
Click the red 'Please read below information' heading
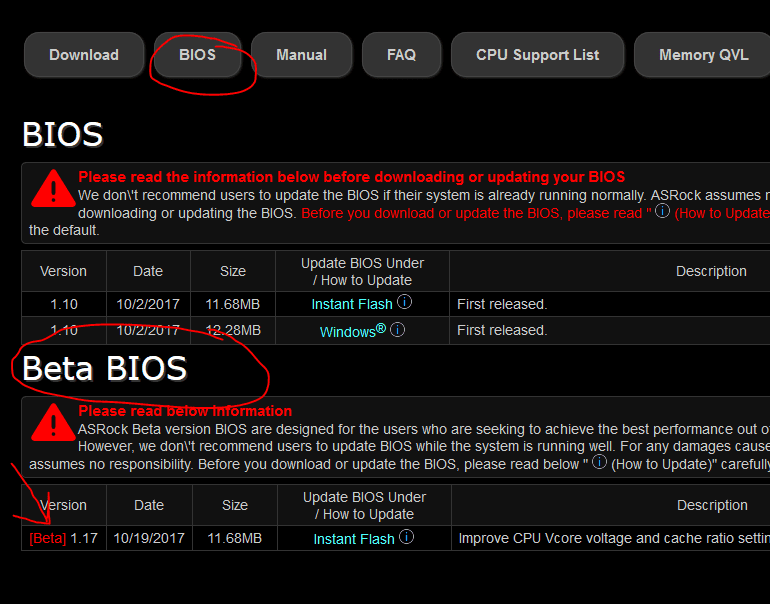point(185,411)
